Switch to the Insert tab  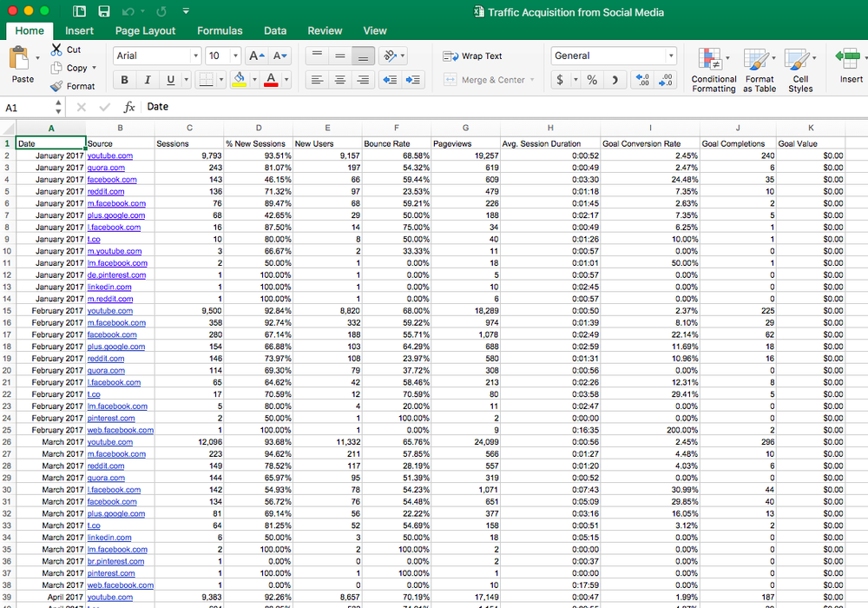pos(79,30)
